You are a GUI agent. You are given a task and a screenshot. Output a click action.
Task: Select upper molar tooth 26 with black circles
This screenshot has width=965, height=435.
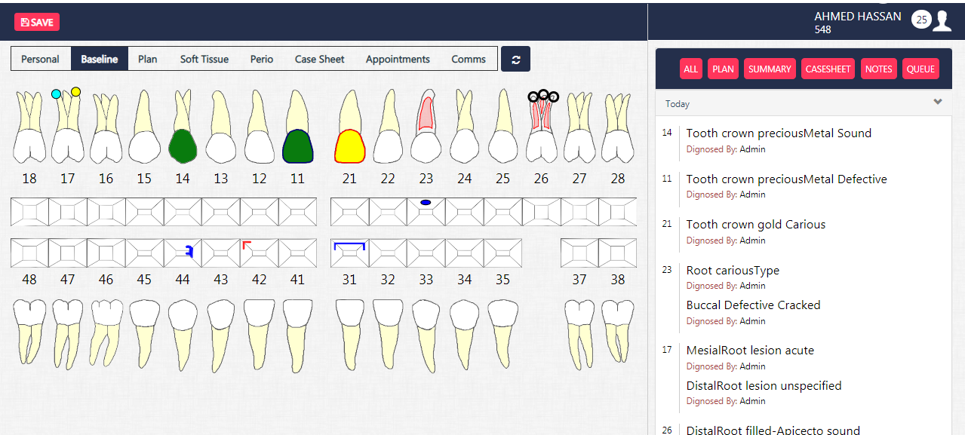pos(541,130)
